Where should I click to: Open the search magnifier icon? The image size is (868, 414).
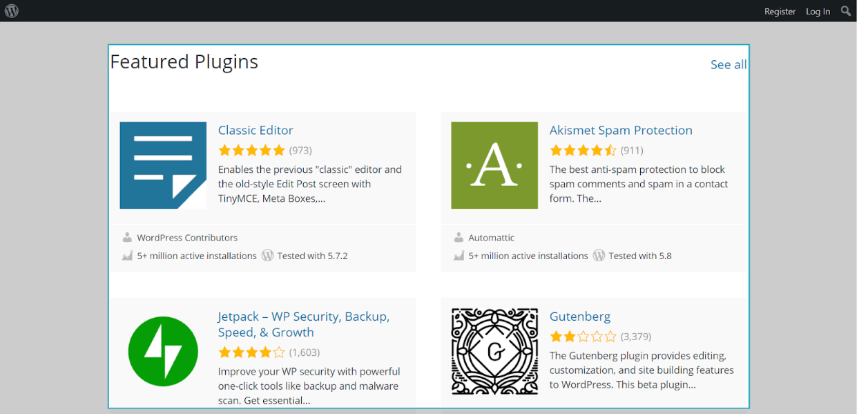pyautogui.click(x=846, y=10)
